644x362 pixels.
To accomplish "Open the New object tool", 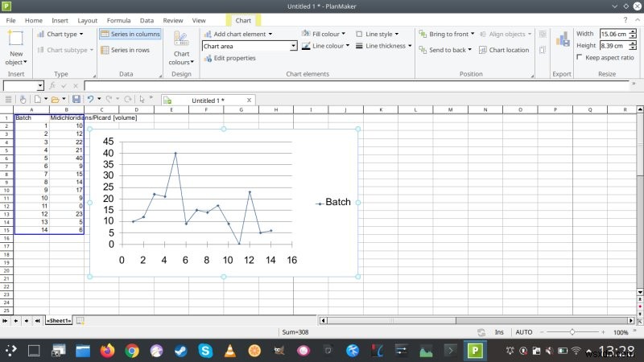I will pos(16,48).
